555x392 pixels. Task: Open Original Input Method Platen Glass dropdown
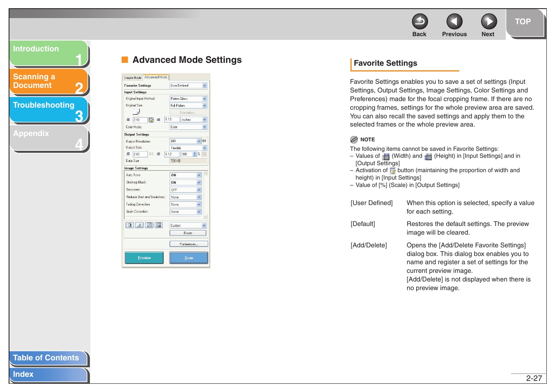(188, 99)
